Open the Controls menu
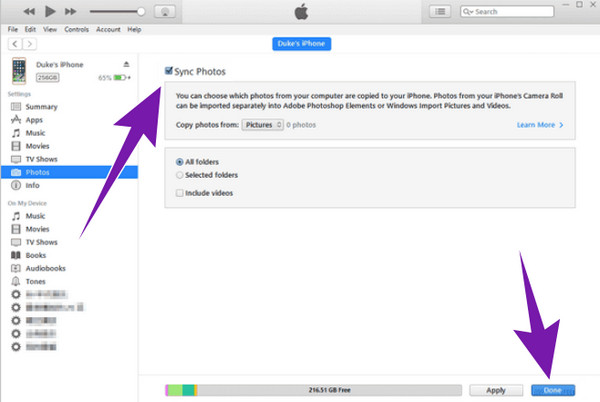This screenshot has width=600, height=402. (x=77, y=29)
